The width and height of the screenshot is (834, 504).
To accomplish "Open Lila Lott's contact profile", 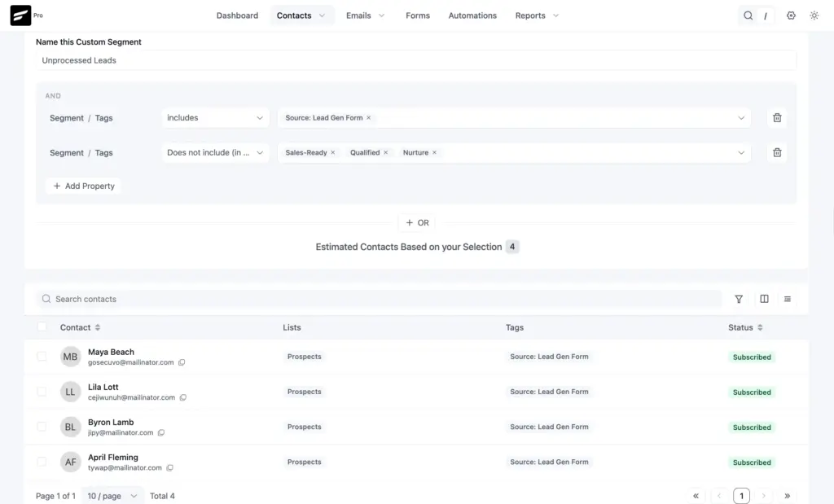I will point(103,387).
